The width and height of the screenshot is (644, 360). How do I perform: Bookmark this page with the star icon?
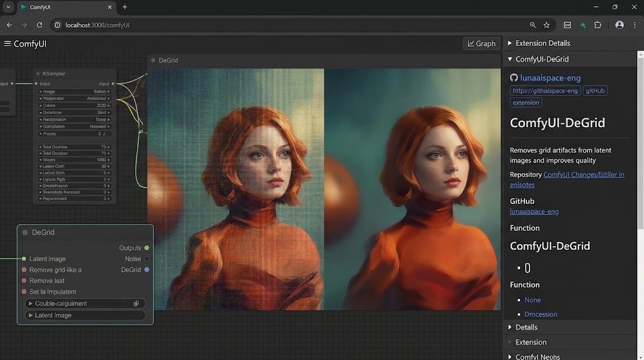(547, 25)
